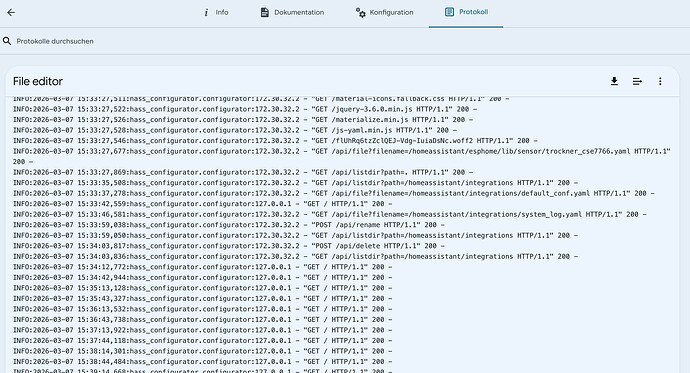Select log line at 15:33:42,559
Viewport: 690px width, 373px height.
pos(202,204)
